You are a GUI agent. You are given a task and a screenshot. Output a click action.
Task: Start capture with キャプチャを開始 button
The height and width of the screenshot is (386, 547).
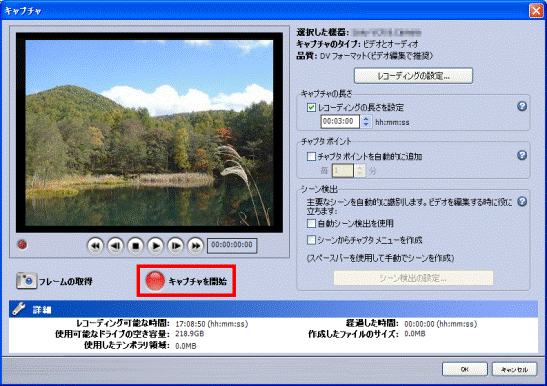pos(186,281)
